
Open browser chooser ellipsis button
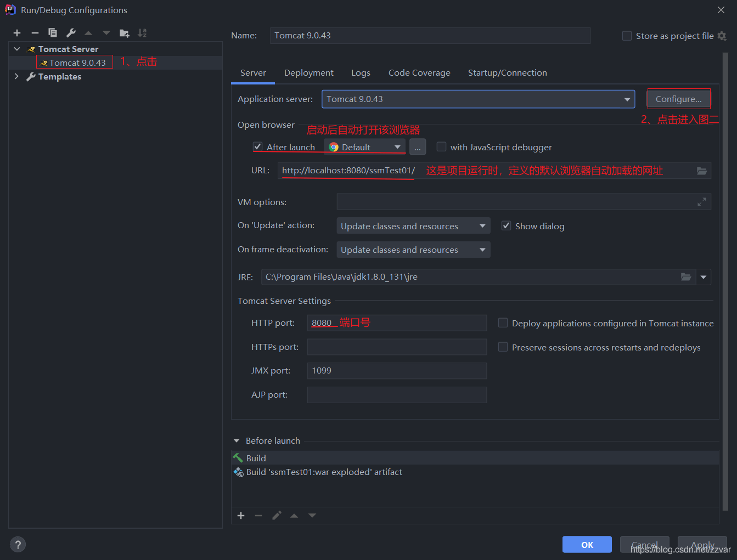coord(418,147)
